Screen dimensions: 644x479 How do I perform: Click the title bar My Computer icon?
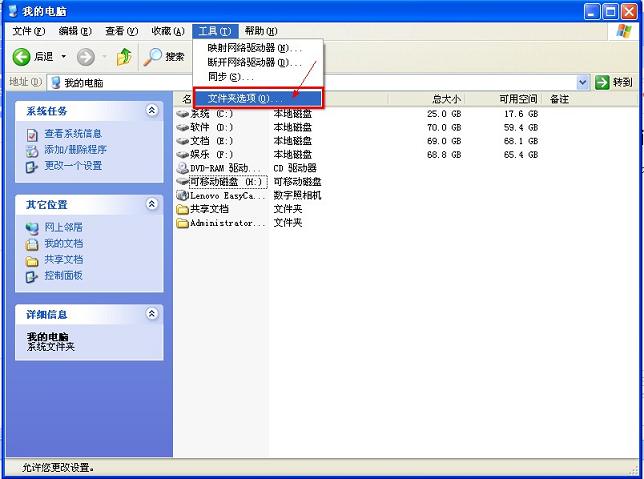tap(13, 11)
